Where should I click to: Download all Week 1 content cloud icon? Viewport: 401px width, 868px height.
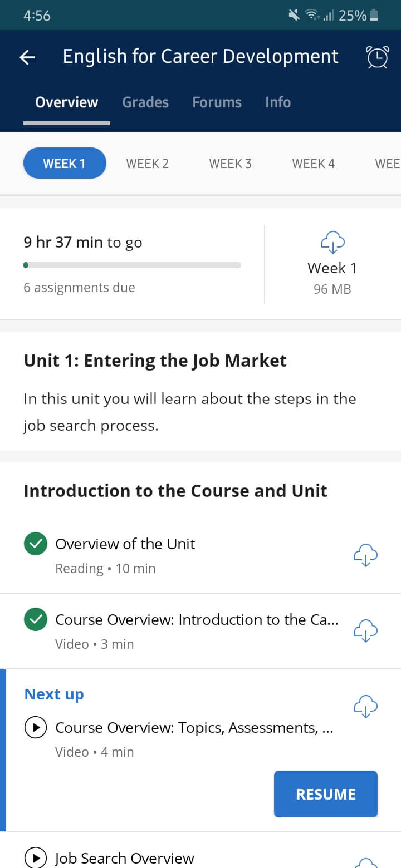pos(332,243)
